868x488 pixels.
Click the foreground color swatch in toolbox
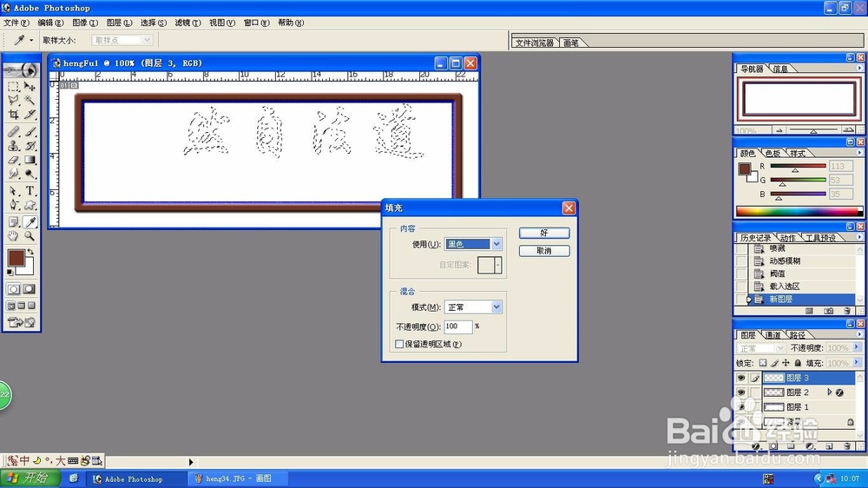coord(16,258)
